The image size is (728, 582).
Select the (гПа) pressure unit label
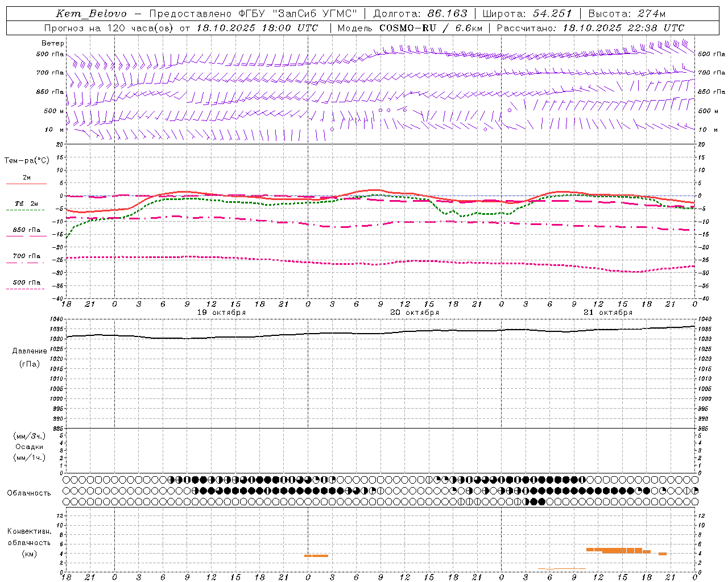(x=30, y=364)
